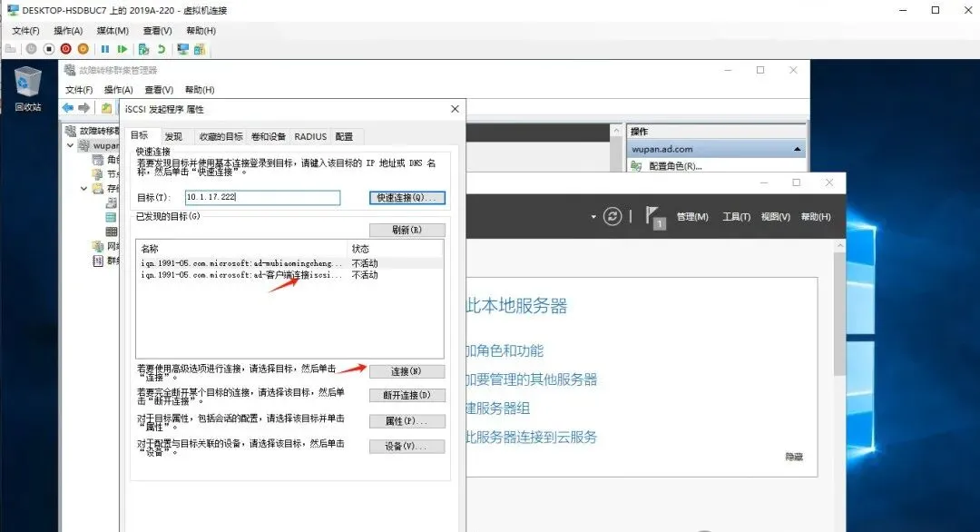Switch to the RADIUS tab
Viewport: 980px width, 532px height.
pyautogui.click(x=309, y=135)
